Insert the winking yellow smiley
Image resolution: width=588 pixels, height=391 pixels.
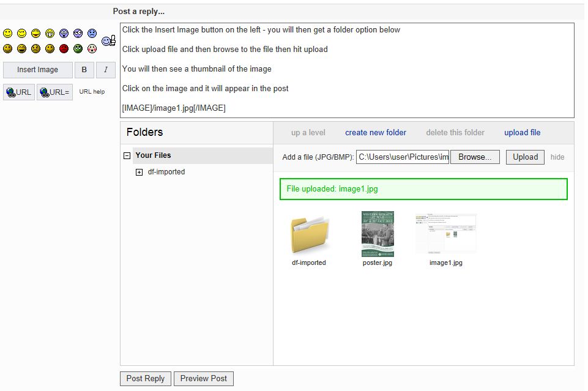[22, 34]
